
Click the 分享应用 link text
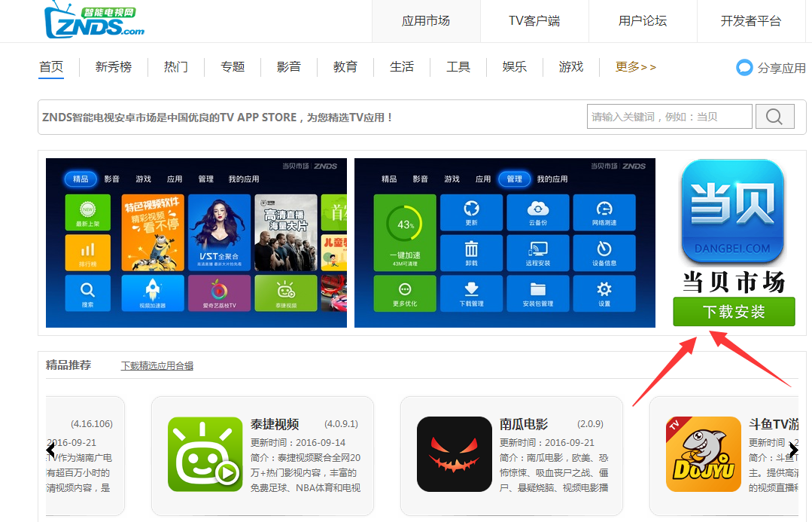781,68
